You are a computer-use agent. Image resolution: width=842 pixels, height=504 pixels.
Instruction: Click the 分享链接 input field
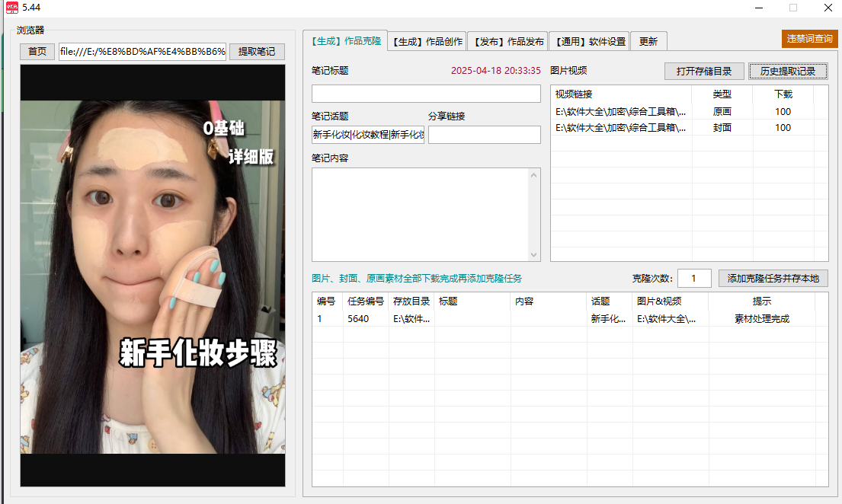pos(484,135)
